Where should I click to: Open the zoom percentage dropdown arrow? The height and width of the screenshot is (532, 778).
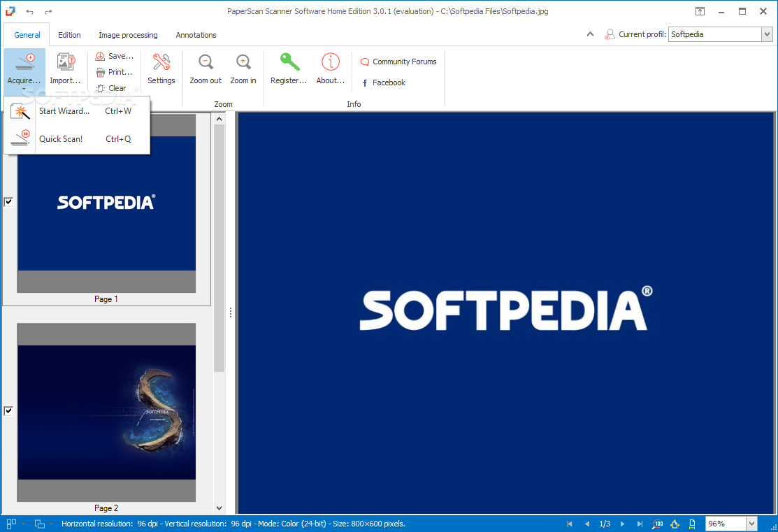point(751,524)
